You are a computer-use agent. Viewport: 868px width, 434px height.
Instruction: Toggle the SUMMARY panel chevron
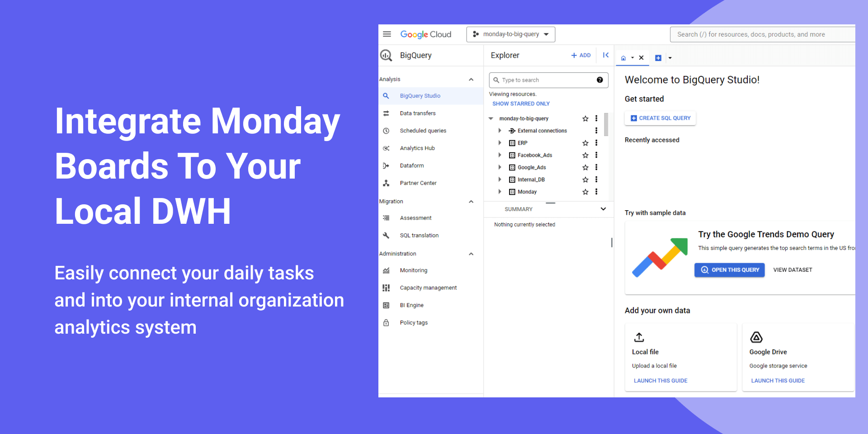tap(603, 209)
